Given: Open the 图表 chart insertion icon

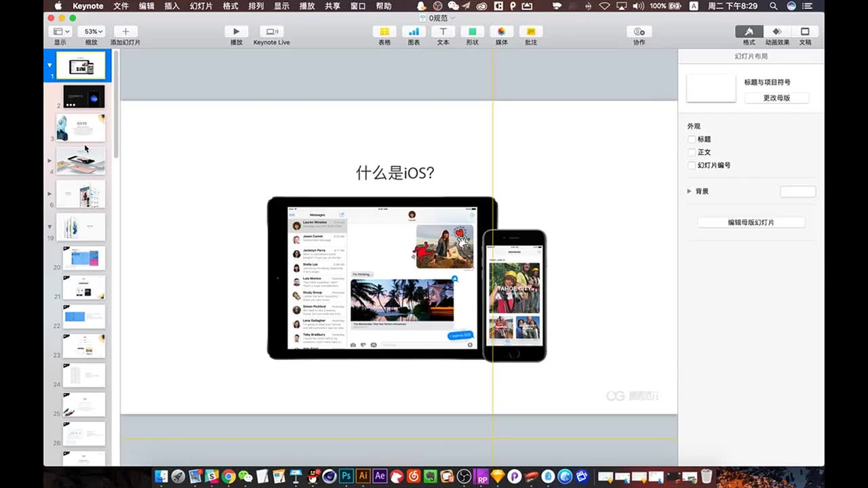Looking at the screenshot, I should point(414,31).
